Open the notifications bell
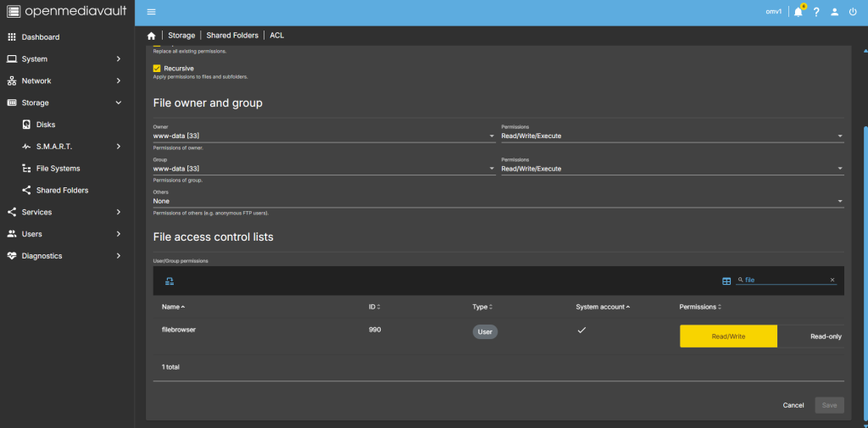This screenshot has width=868, height=428. point(798,12)
